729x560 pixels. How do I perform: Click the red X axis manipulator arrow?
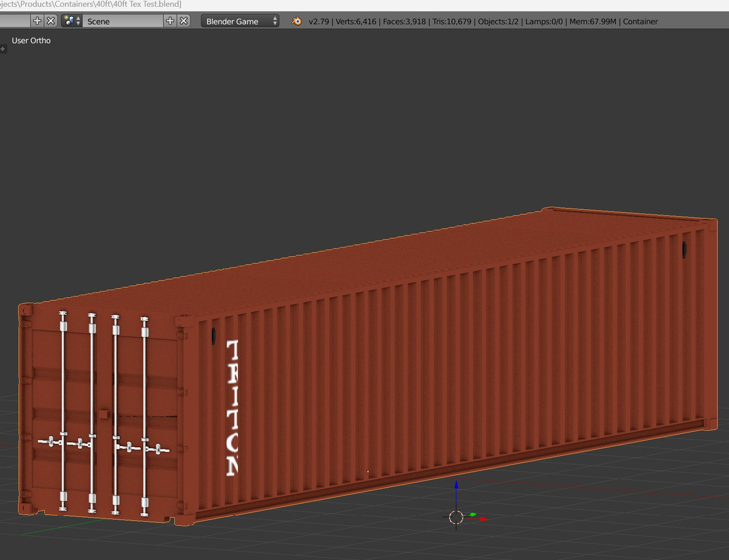point(484,519)
